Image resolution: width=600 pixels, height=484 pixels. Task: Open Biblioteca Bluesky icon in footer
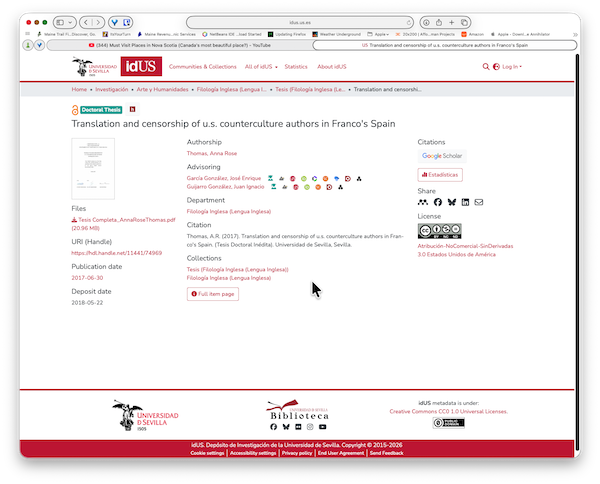pos(286,427)
